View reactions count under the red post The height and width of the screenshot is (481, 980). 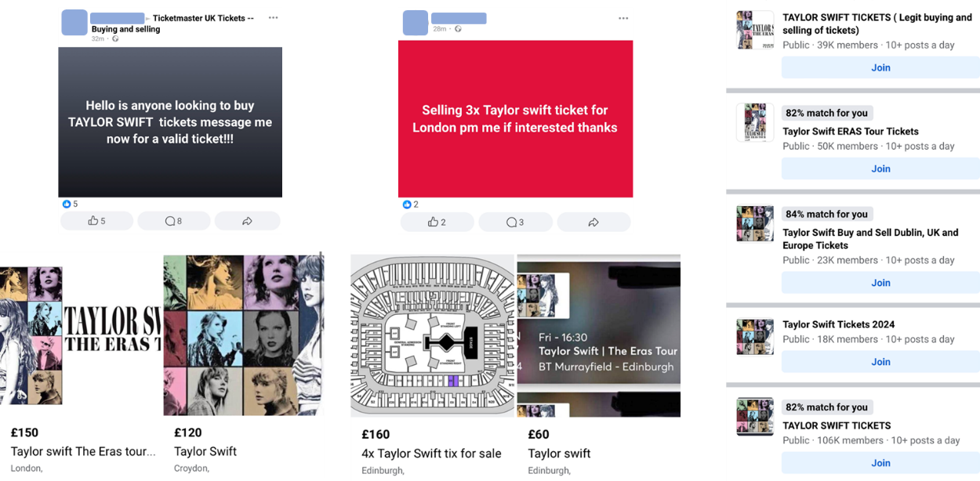(410, 204)
